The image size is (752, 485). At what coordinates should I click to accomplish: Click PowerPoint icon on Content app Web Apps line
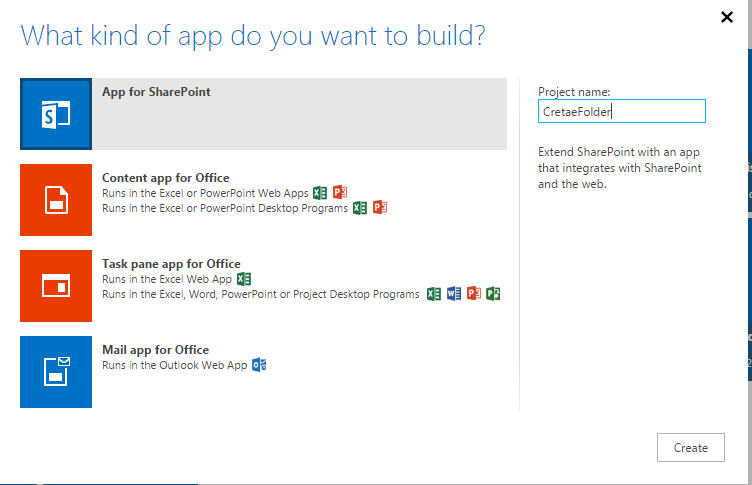(340, 193)
